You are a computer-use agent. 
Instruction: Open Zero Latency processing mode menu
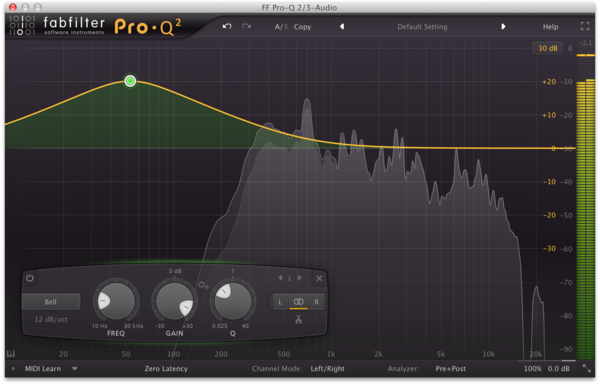166,369
